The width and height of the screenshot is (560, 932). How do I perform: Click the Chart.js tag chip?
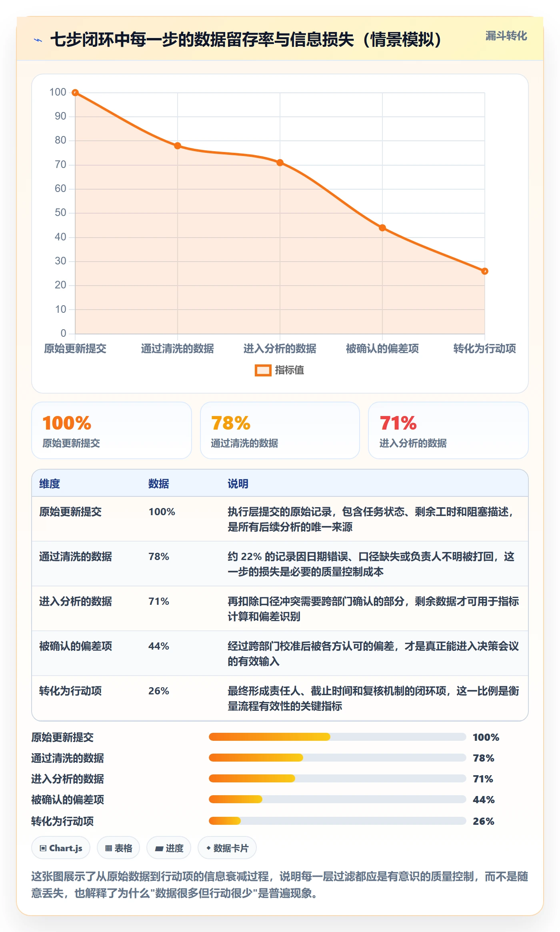[61, 848]
